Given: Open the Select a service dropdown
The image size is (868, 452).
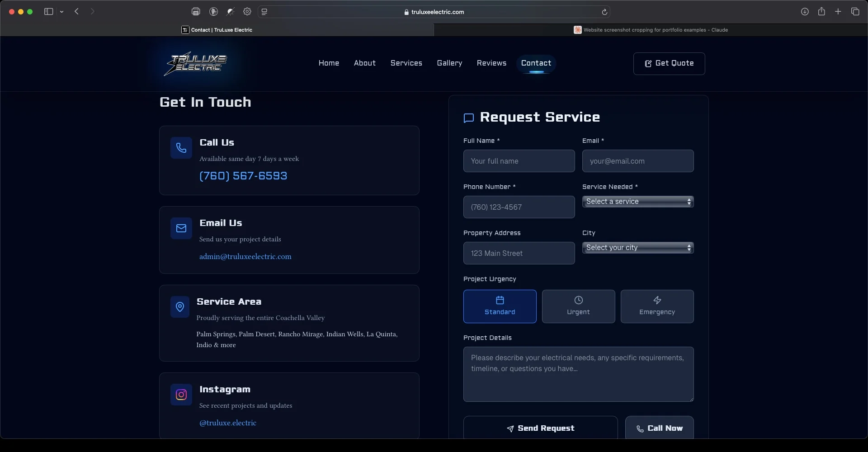Looking at the screenshot, I should [637, 202].
